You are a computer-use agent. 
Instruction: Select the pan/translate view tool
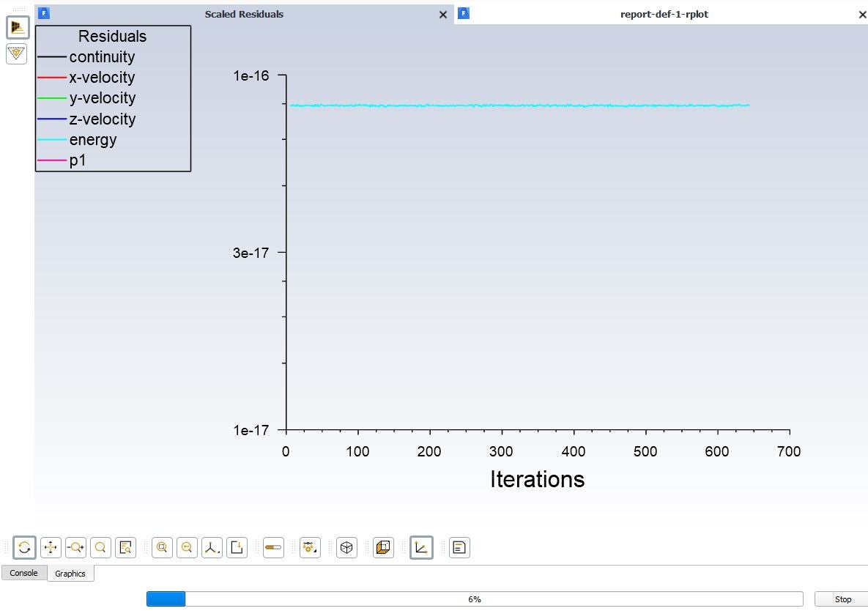click(51, 547)
